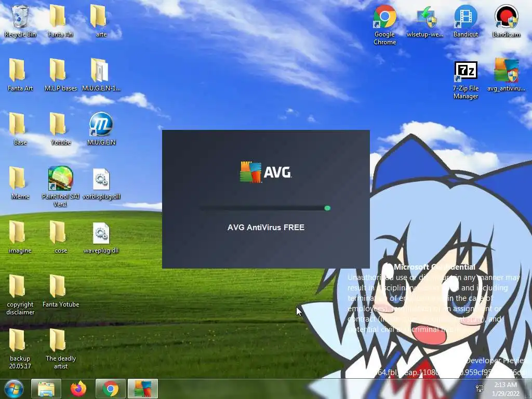Open the taskbar clock showing 2:13 AM
This screenshot has height=399, width=532.
(506, 389)
